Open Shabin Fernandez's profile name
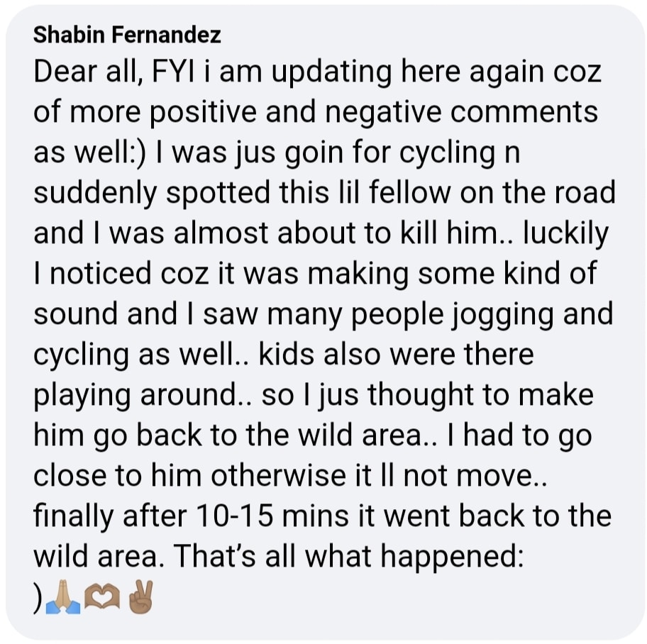This screenshot has height=644, width=647. (x=127, y=35)
